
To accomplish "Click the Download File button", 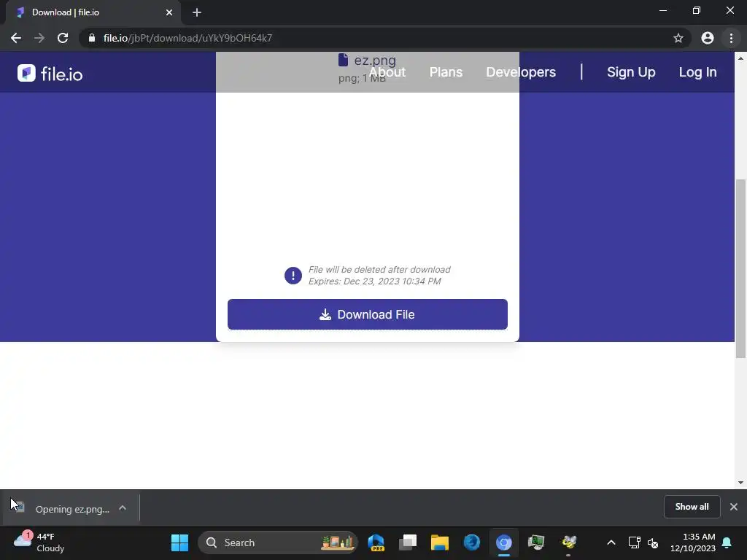I will (x=368, y=314).
